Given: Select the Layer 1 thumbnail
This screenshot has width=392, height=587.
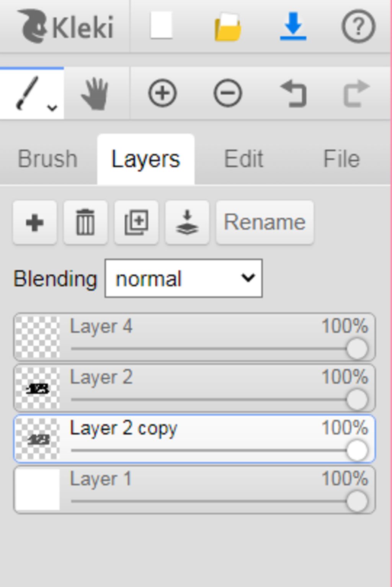Looking at the screenshot, I should 38,490.
